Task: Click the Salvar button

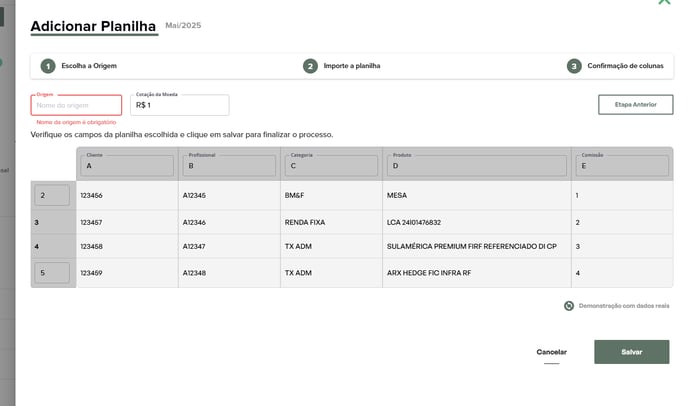Action: coord(631,352)
